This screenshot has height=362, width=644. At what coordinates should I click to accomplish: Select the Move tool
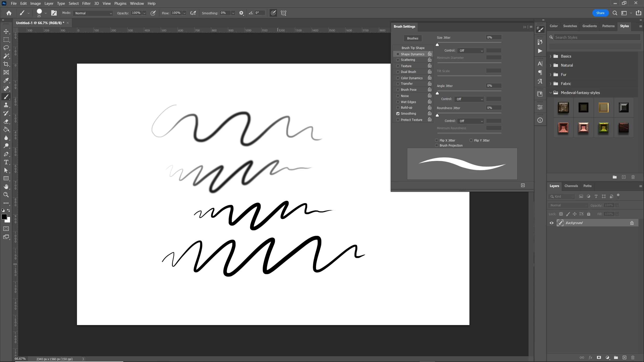(6, 31)
